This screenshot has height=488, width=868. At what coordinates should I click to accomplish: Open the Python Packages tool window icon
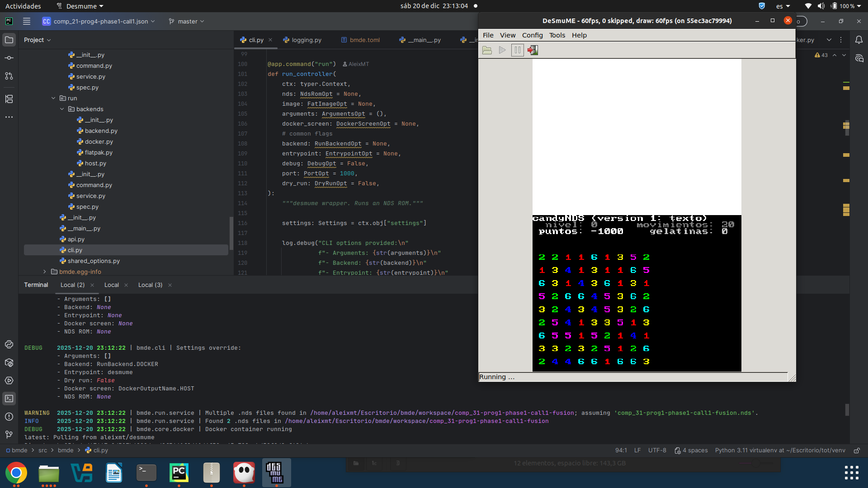pos(9,362)
